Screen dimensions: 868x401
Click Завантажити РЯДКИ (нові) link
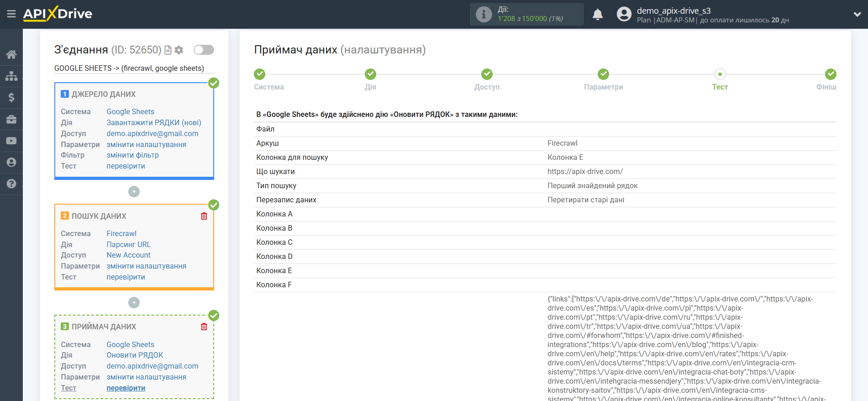(x=154, y=122)
